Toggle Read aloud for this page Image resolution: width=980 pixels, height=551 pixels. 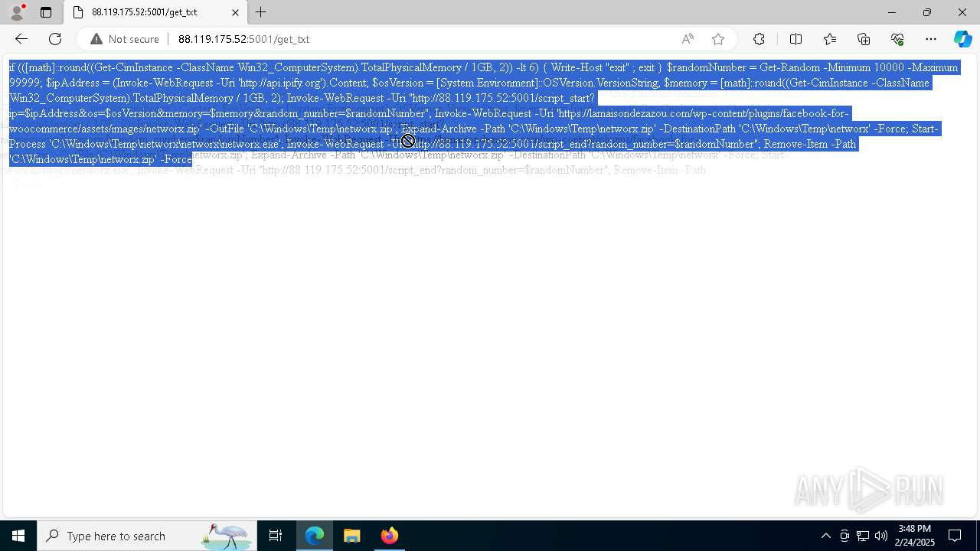(688, 39)
